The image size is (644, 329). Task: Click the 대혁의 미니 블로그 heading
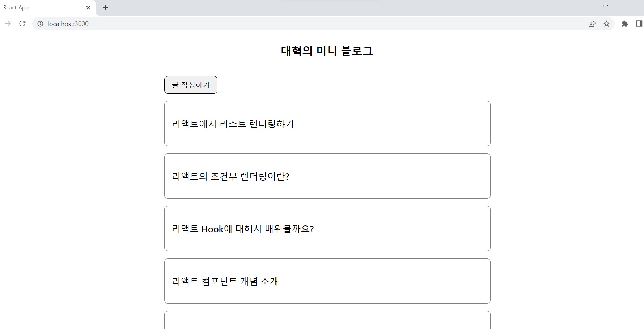point(327,51)
